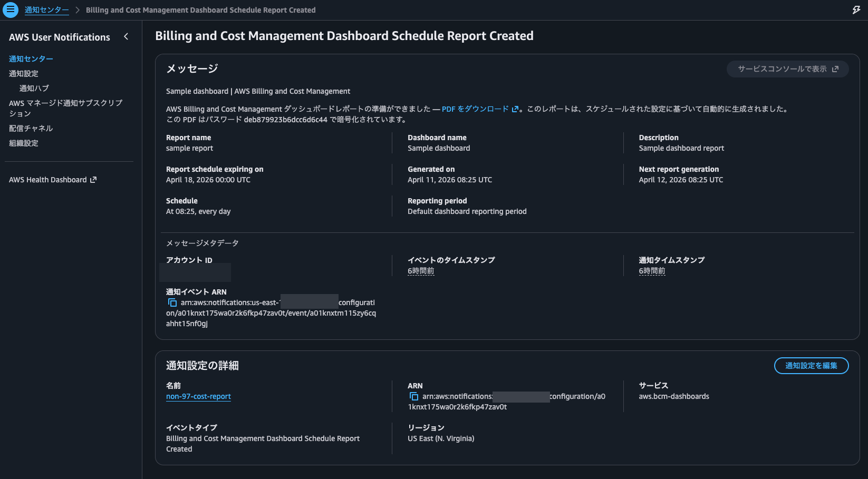Click the 通知設定を編集 button
The image size is (868, 479).
tap(811, 365)
